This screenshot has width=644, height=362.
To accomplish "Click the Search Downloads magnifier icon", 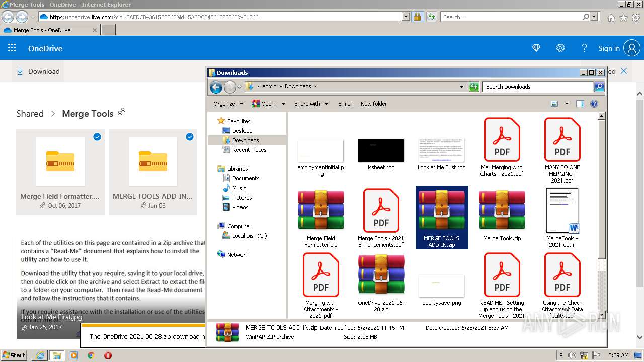I will (x=599, y=87).
